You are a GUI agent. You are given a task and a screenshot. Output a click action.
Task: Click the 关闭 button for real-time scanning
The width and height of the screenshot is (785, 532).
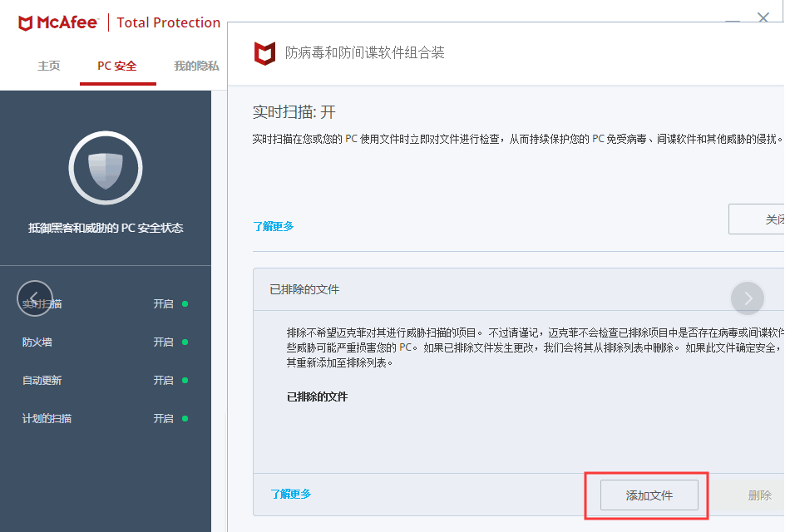coord(757,219)
